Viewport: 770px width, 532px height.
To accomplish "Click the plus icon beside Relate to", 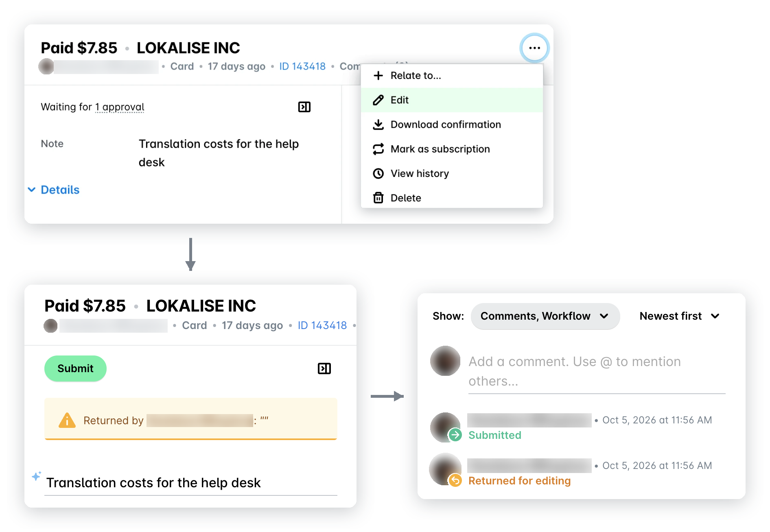I will (x=378, y=76).
